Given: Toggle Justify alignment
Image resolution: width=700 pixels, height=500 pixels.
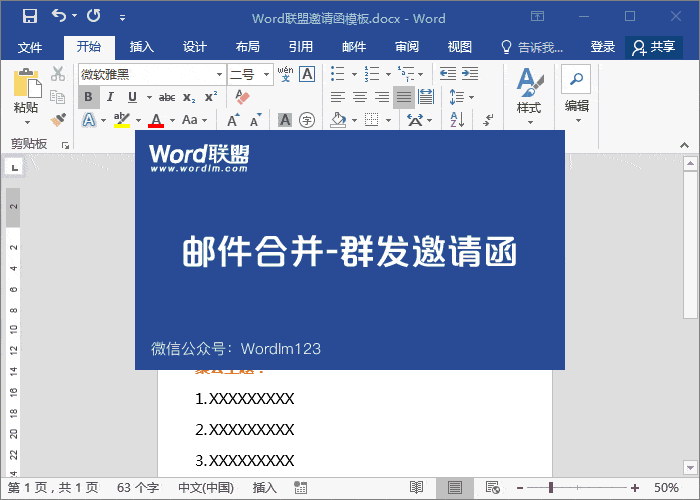Looking at the screenshot, I should coord(404,97).
